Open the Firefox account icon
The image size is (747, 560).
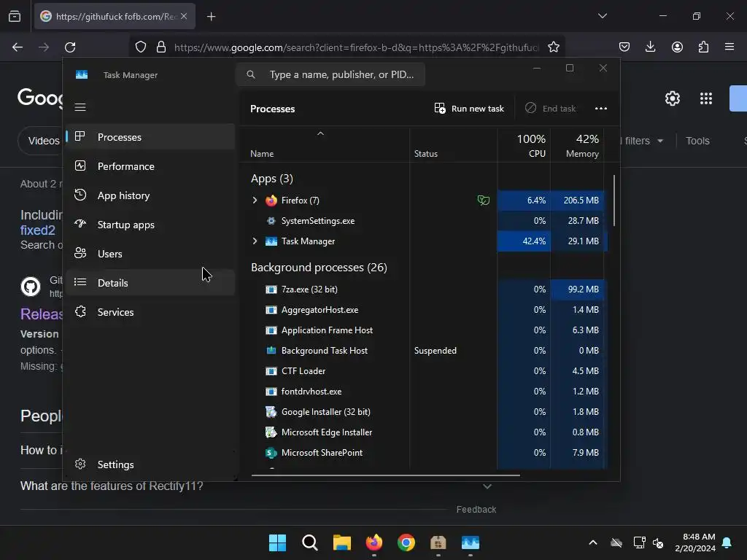tap(677, 47)
